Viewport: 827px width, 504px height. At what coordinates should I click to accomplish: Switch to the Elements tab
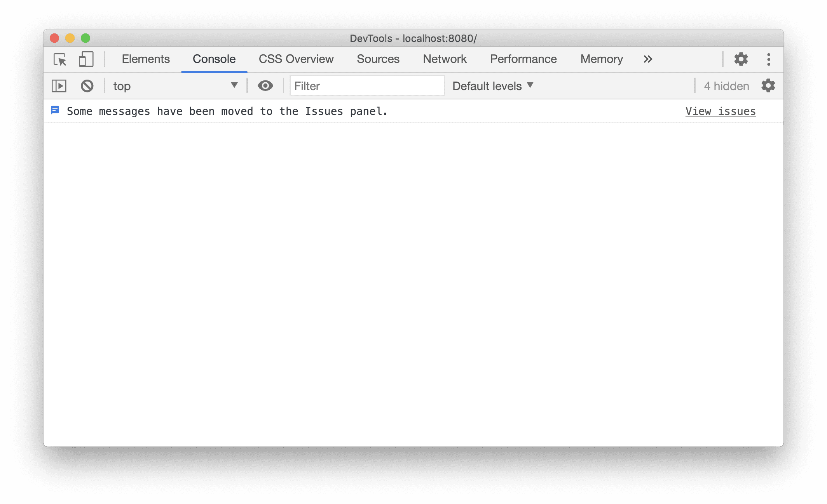pyautogui.click(x=146, y=58)
